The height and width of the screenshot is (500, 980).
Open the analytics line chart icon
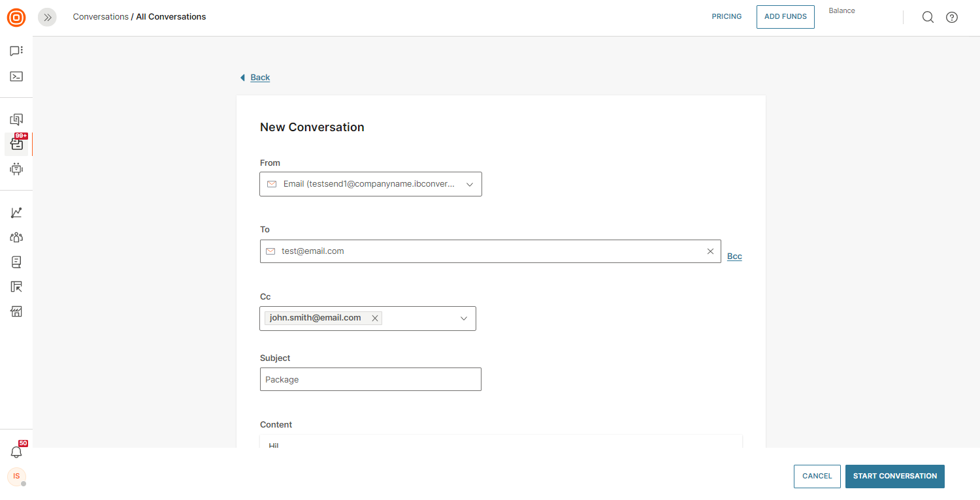pos(16,213)
